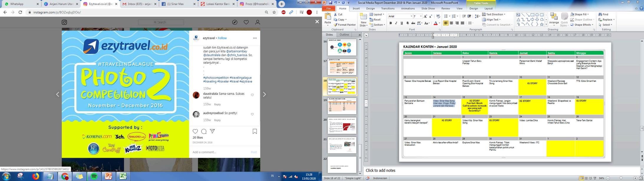Image resolution: width=644 pixels, height=181 pixels.
Task: Decrease font size with Shrink Font icon
Action: [431, 16]
